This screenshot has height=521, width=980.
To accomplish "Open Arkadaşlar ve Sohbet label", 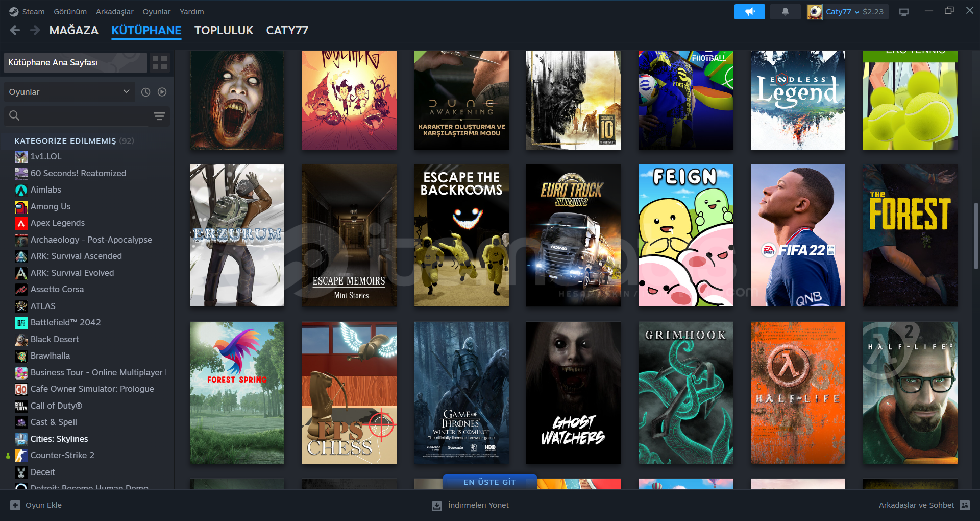I will tap(916, 505).
